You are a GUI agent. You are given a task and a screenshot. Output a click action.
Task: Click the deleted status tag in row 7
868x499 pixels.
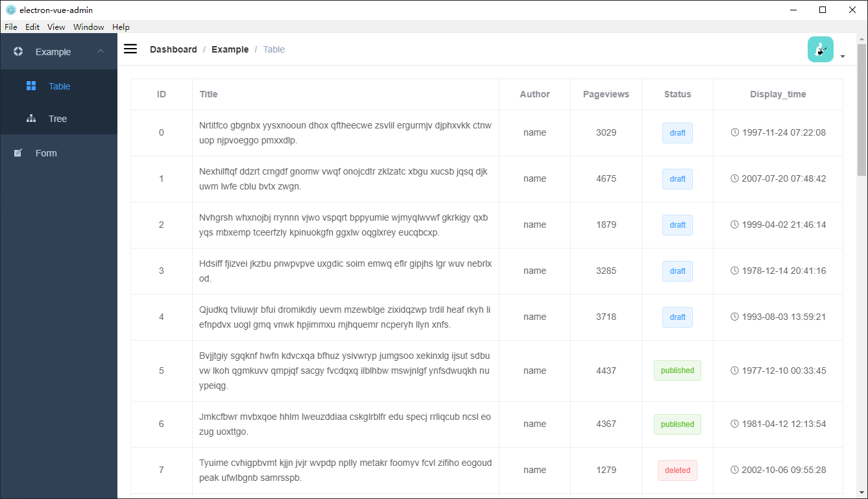point(677,470)
